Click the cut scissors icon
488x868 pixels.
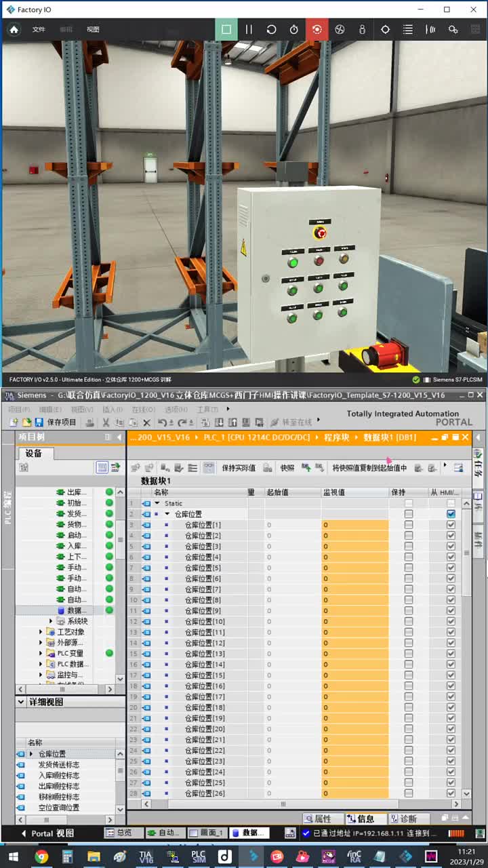point(106,422)
